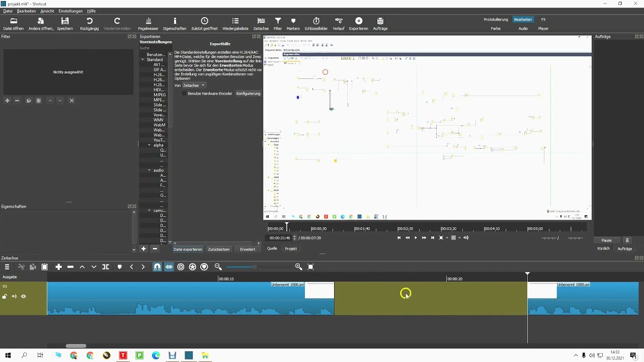Switch to the Projekt tab
The image size is (644, 362).
point(291,248)
